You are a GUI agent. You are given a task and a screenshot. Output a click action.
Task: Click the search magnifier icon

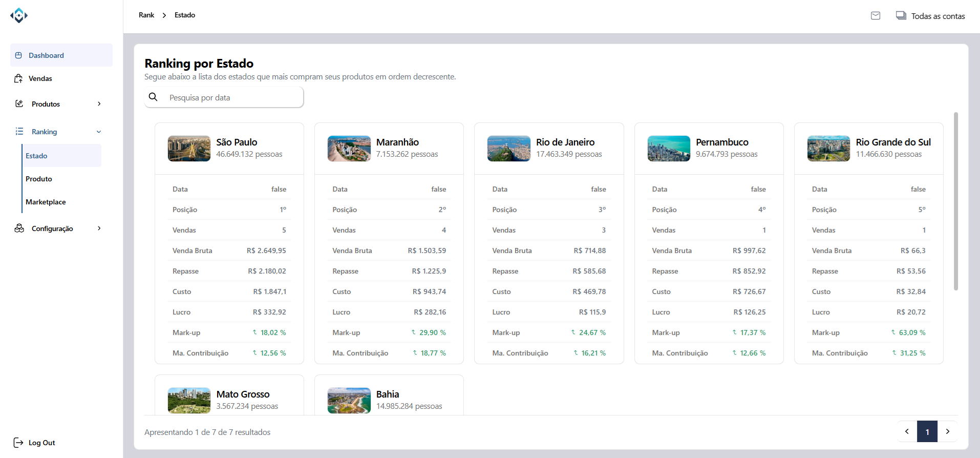click(153, 97)
